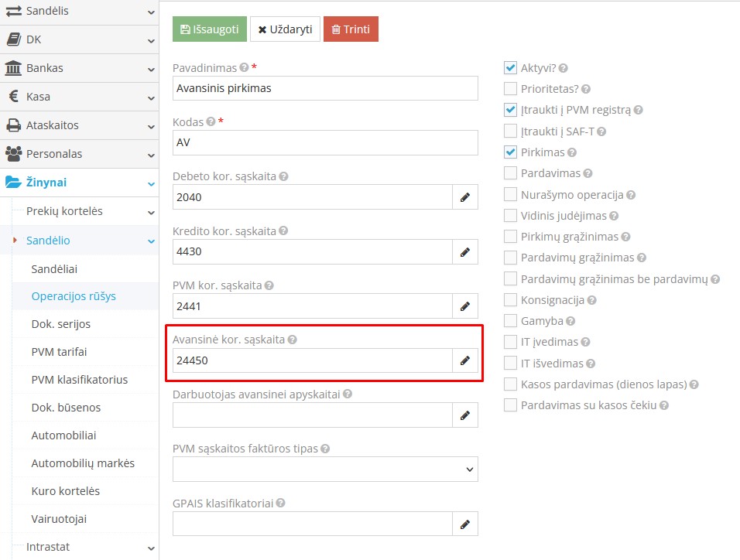Click pencil icon for Darbuotojas avansinei apyskaitai
This screenshot has width=740, height=560.
coord(465,415)
